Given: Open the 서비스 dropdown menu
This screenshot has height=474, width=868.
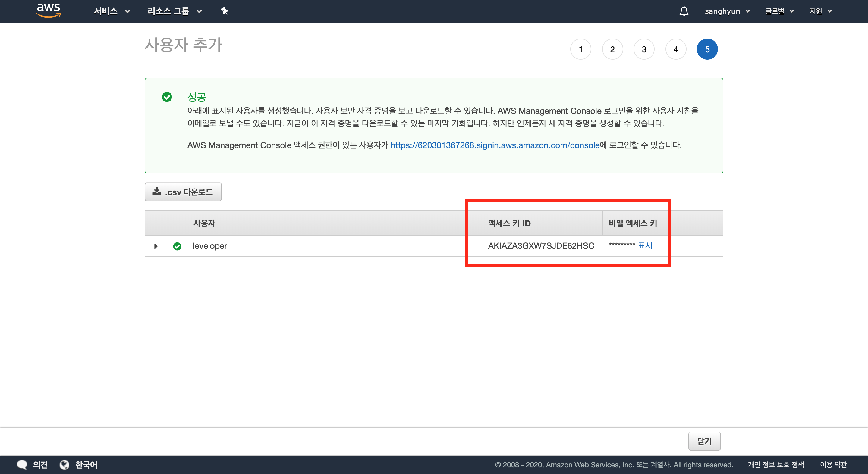Looking at the screenshot, I should [x=112, y=11].
